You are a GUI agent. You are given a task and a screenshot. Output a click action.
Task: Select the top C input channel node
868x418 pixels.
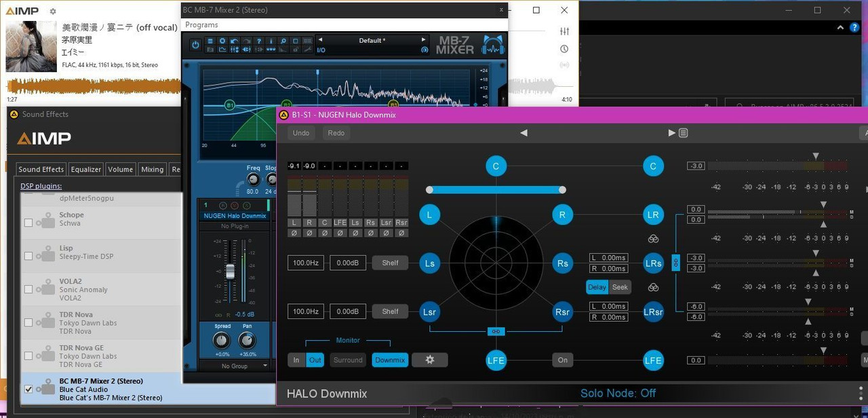[x=496, y=166]
